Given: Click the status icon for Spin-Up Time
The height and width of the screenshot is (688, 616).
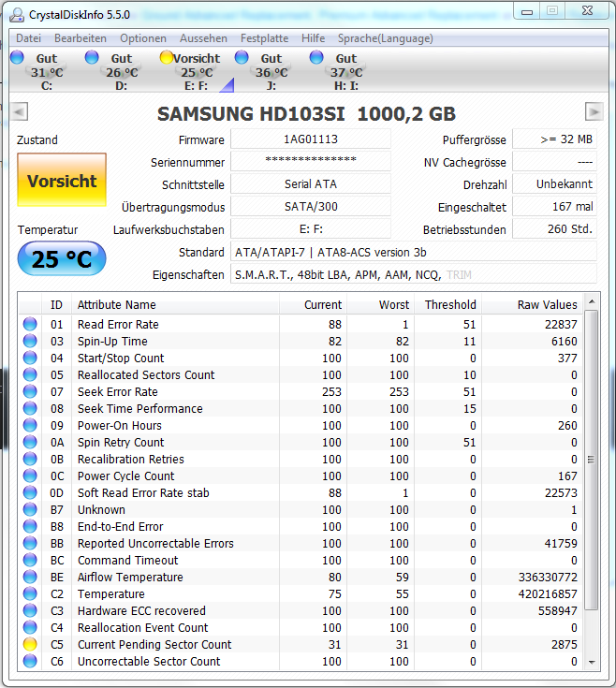Looking at the screenshot, I should click(30, 341).
